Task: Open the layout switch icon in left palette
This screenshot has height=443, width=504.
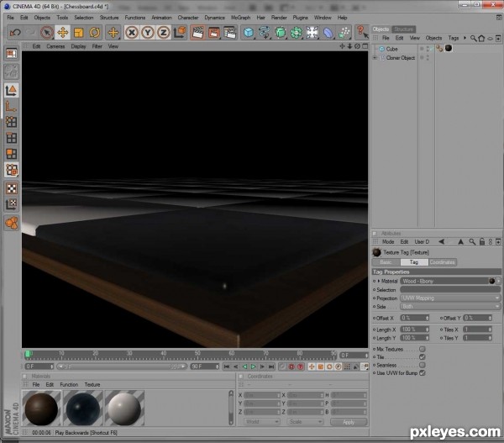Action: coord(12,54)
